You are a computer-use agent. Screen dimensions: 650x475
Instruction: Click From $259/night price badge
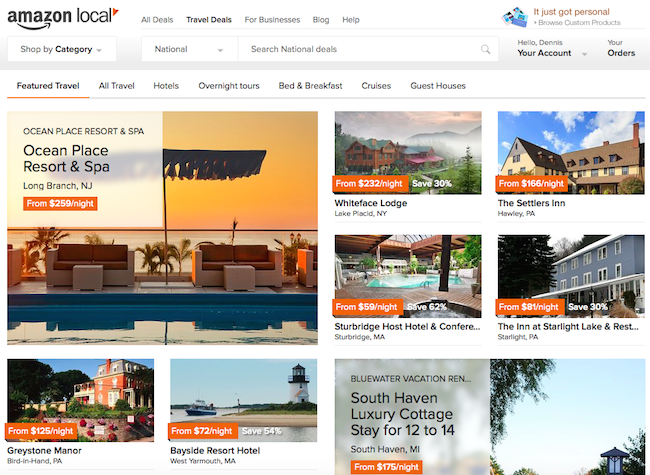click(60, 204)
